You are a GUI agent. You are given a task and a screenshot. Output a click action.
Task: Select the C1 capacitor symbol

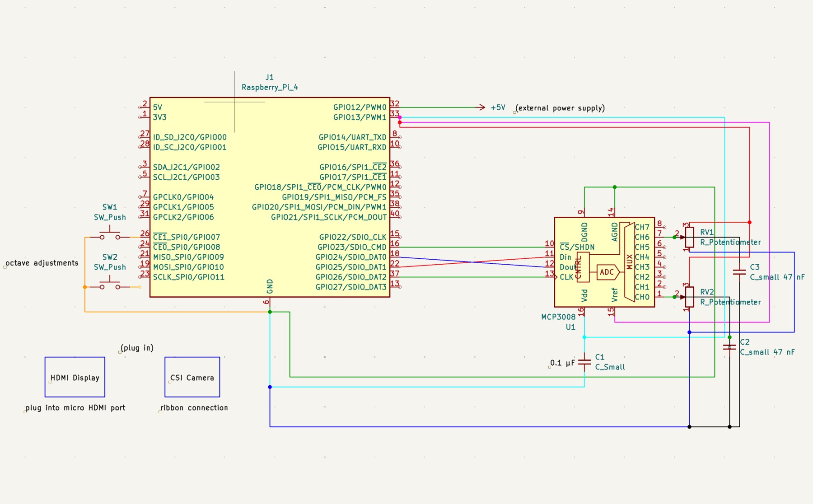(584, 362)
